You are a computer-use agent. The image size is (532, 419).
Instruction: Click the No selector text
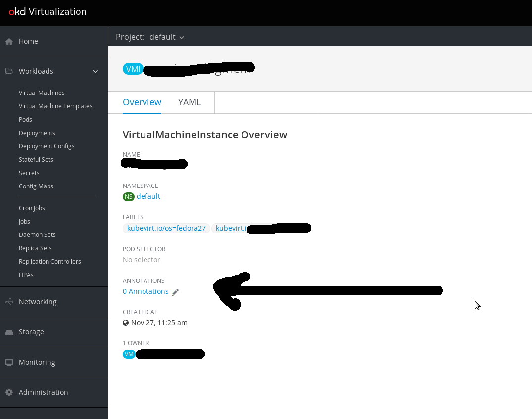[x=142, y=260]
